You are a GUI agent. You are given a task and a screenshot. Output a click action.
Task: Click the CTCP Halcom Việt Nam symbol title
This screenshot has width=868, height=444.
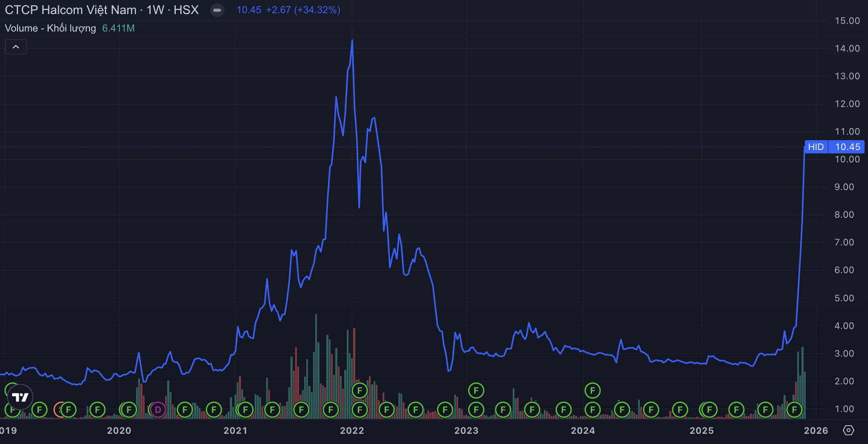pyautogui.click(x=70, y=10)
